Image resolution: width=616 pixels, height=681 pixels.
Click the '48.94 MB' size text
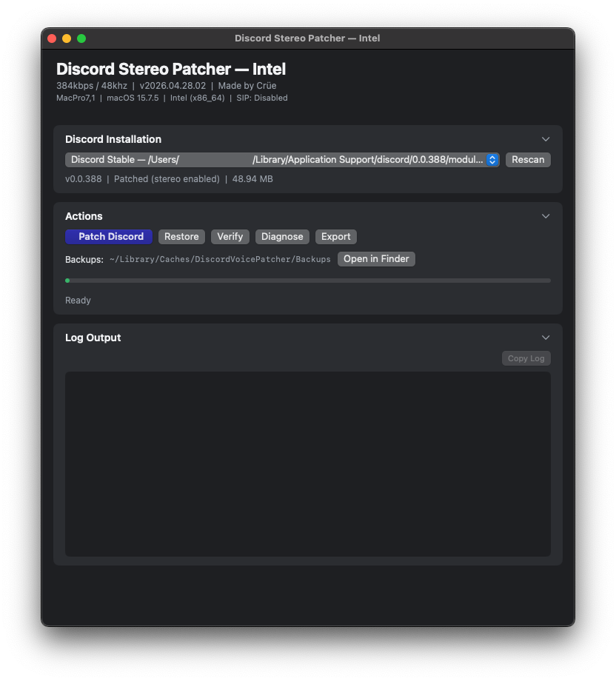pyautogui.click(x=252, y=179)
